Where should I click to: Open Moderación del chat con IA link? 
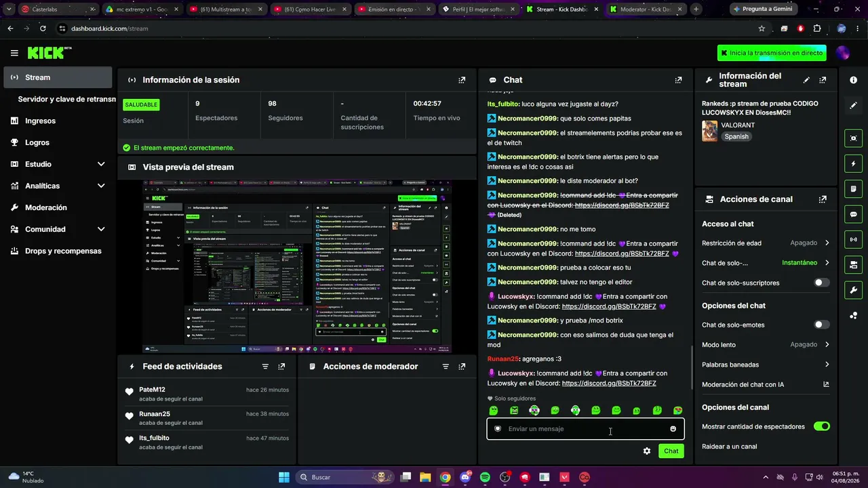766,384
